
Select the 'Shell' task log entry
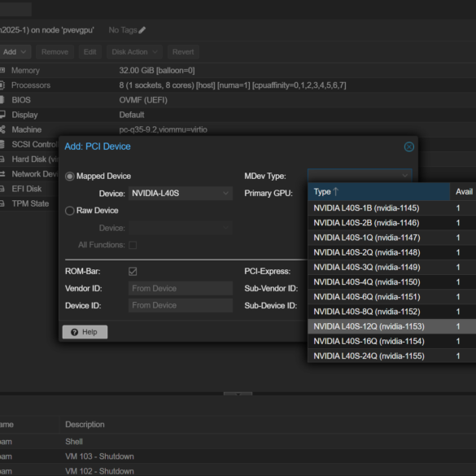(74, 442)
